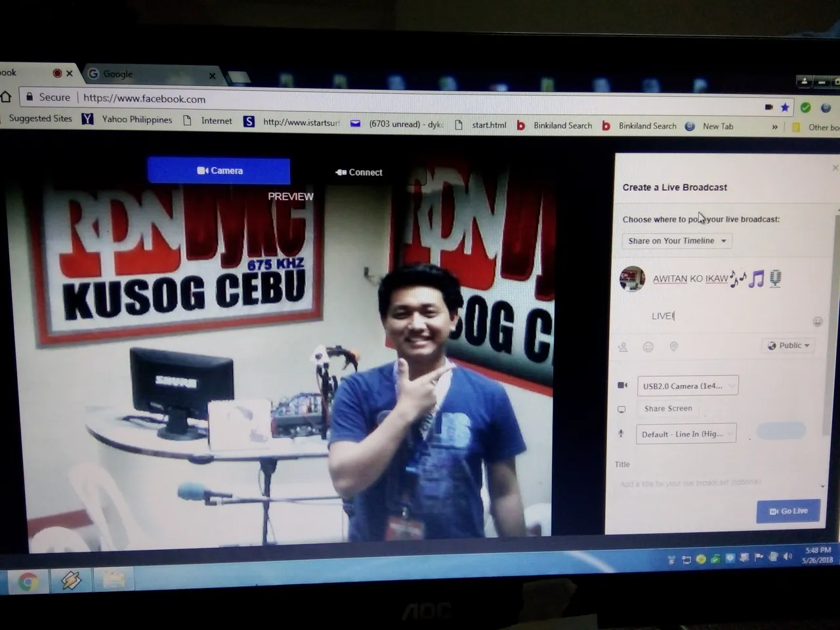Open the Internet bookmark
840x630 pixels.
(208, 121)
